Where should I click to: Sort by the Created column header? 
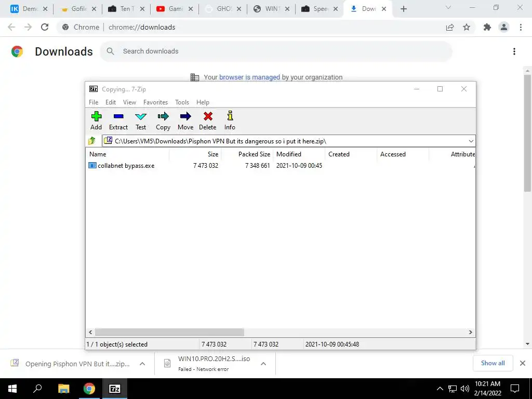(351, 154)
